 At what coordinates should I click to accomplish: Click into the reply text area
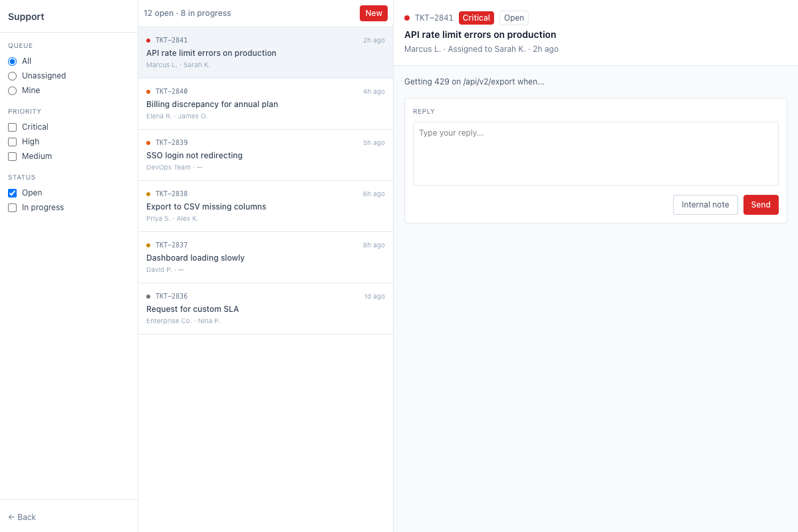point(595,153)
